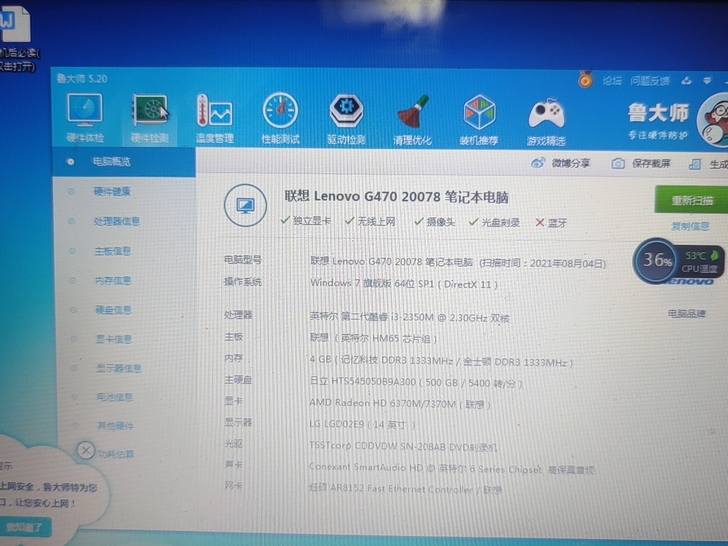Image resolution: width=728 pixels, height=546 pixels.
Task: Click the 显卡 AMD Radeon HD 6370M value
Action: [400, 403]
